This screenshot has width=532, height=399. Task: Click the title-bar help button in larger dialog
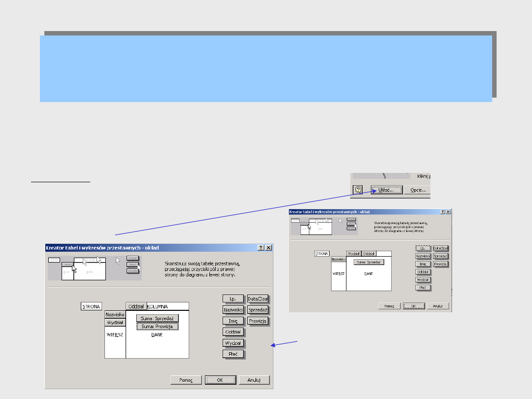tap(261, 248)
